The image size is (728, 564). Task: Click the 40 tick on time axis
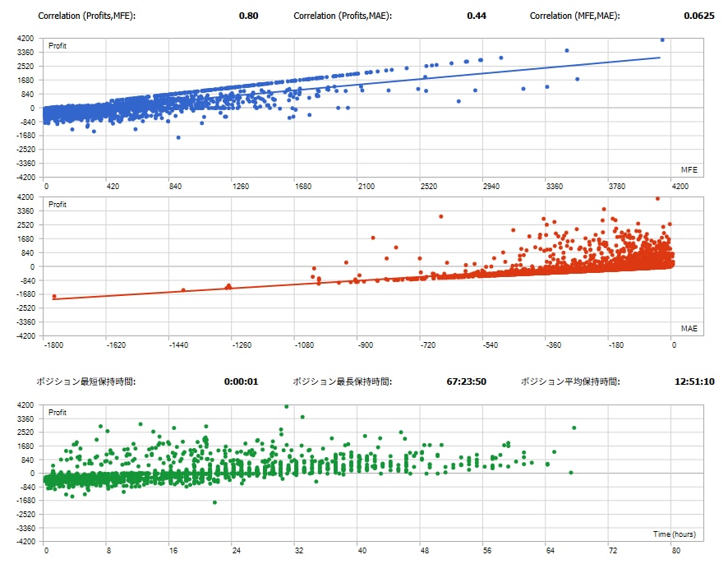[362, 551]
